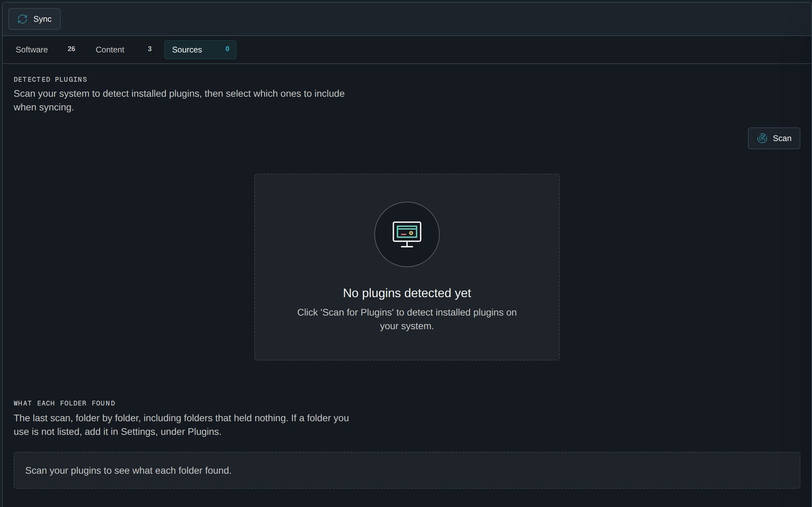Viewport: 812px width, 507px height.
Task: Click 'Scan your plugins to see what each folder found.'
Action: tap(128, 471)
